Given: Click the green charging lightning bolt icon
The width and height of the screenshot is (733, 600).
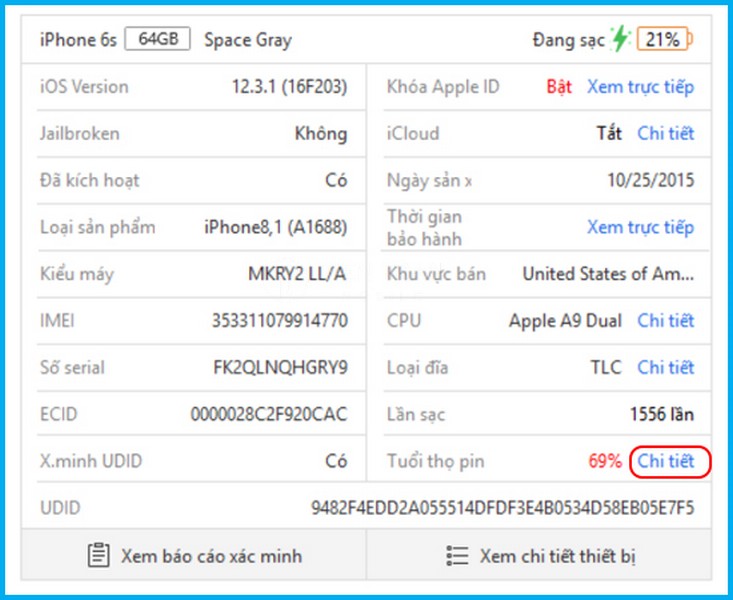Looking at the screenshot, I should pyautogui.click(x=621, y=40).
